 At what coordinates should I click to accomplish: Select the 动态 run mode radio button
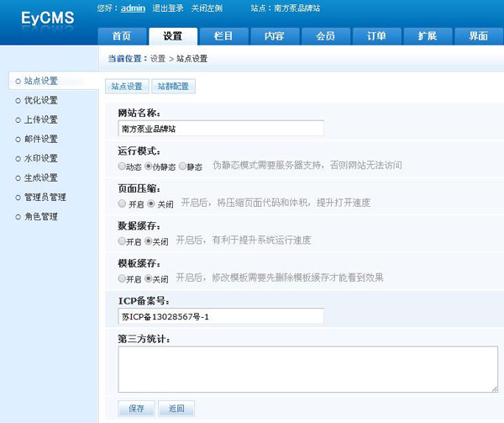(x=123, y=167)
